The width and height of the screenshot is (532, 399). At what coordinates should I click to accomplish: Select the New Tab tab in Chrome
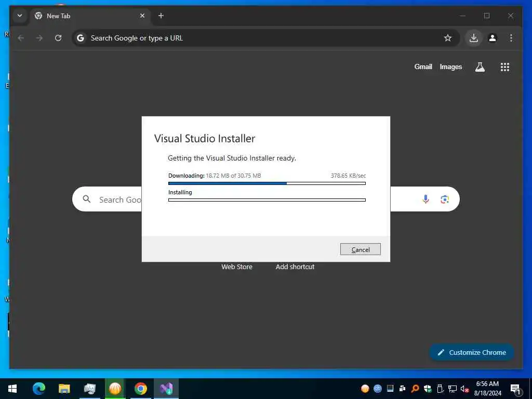coord(90,16)
